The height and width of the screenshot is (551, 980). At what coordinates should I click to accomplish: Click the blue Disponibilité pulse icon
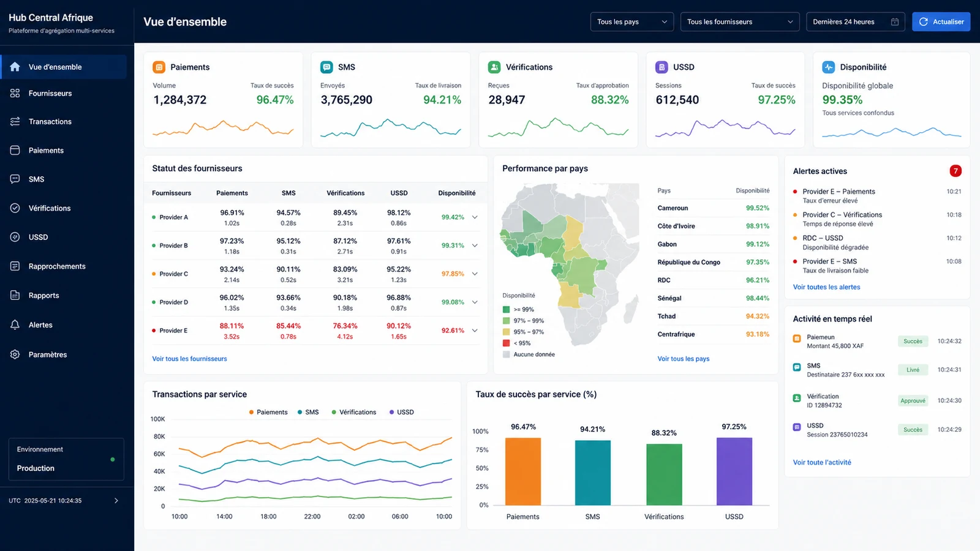coord(829,67)
